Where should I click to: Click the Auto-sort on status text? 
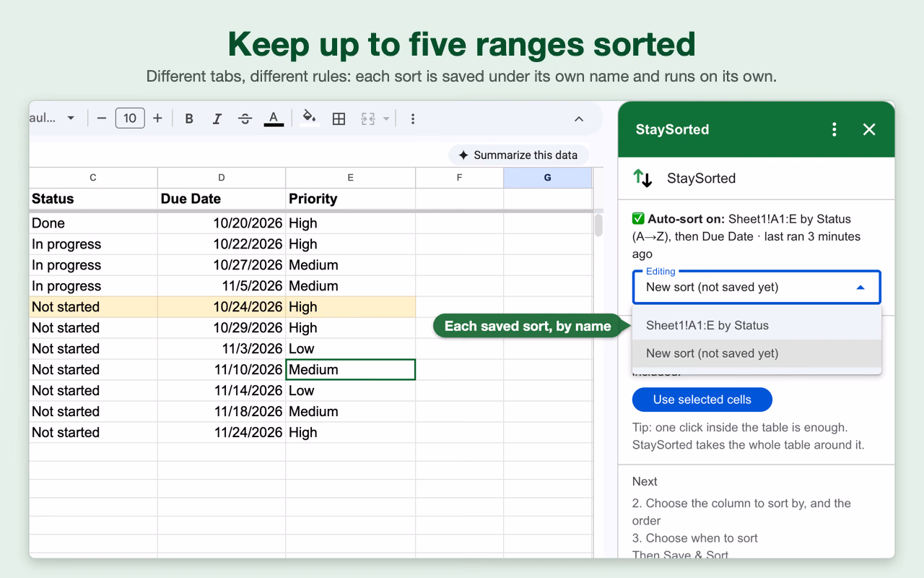pos(746,236)
